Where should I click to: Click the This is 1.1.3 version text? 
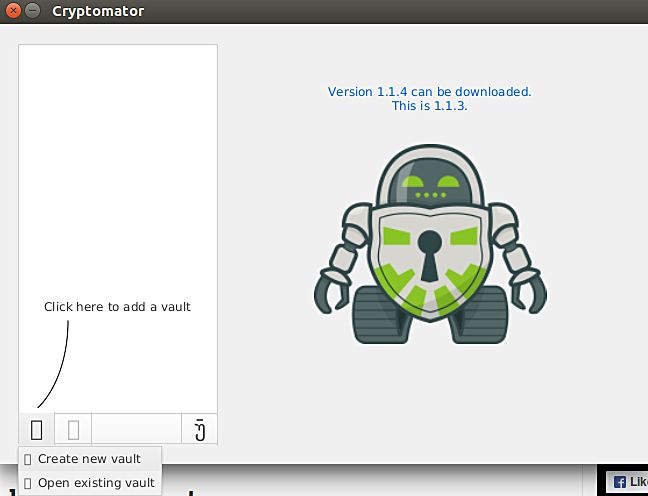point(429,106)
